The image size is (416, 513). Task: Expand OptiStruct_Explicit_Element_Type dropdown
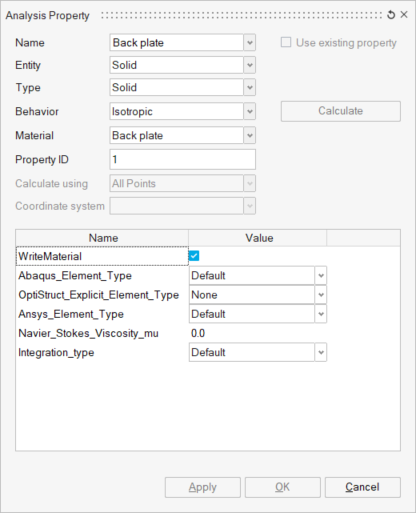321,295
